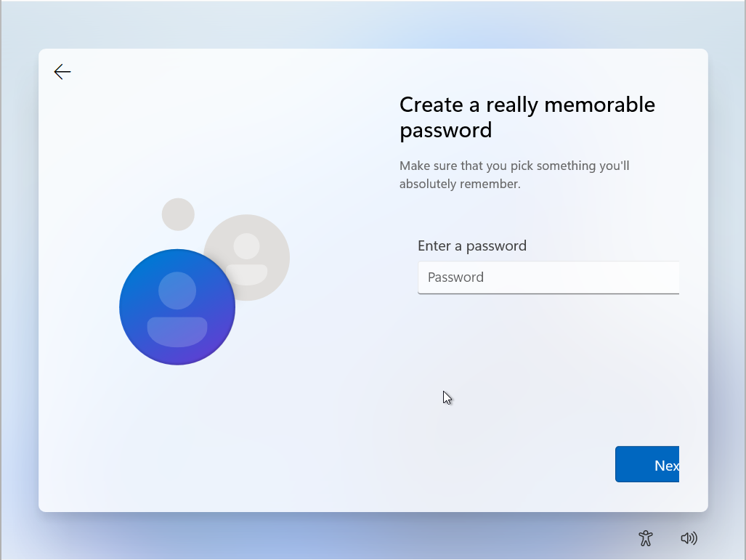Viewport: 746px width, 560px height.
Task: Open the volume speaker icon
Action: [x=689, y=538]
